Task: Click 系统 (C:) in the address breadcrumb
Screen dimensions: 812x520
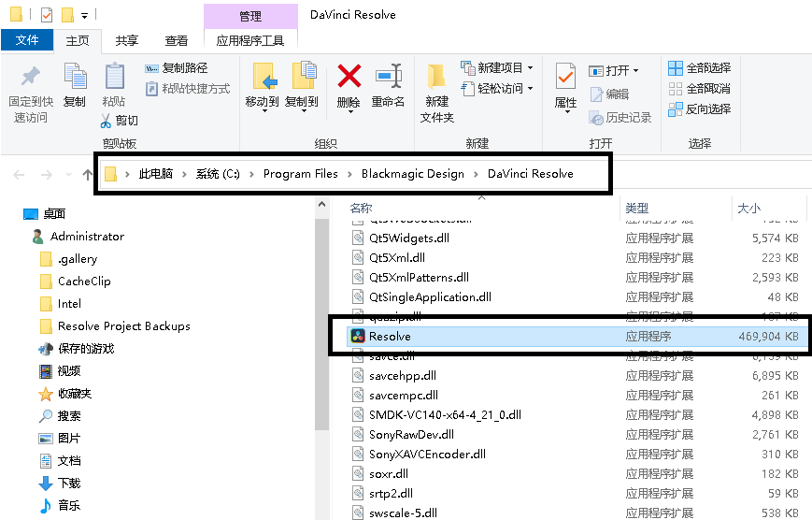Action: point(218,174)
